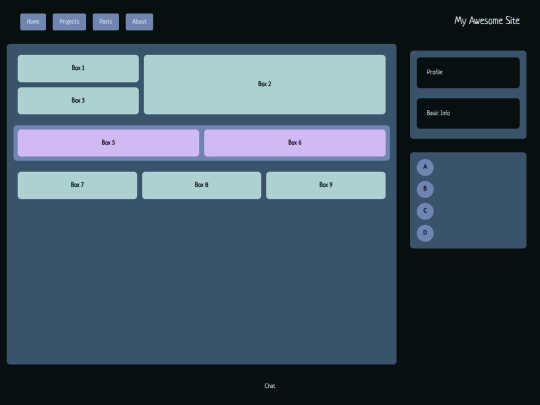Viewport: 540px width, 405px height.
Task: Click the purple Box 5
Action: (x=108, y=143)
